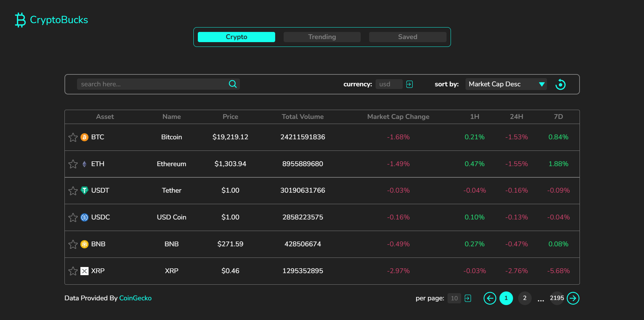The width and height of the screenshot is (644, 320).
Task: Switch to the Trending tab
Action: pos(322,37)
